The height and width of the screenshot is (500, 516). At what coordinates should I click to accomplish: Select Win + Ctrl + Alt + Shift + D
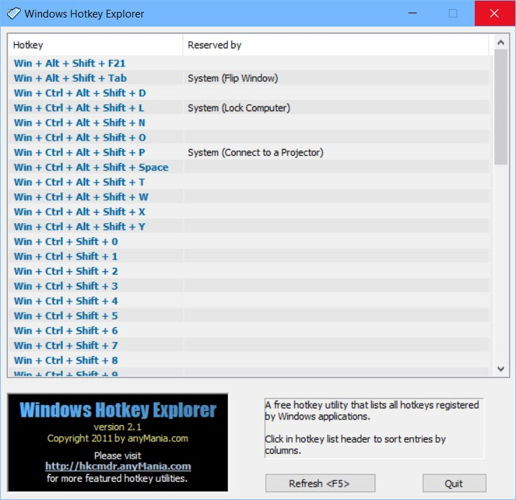pos(248,93)
